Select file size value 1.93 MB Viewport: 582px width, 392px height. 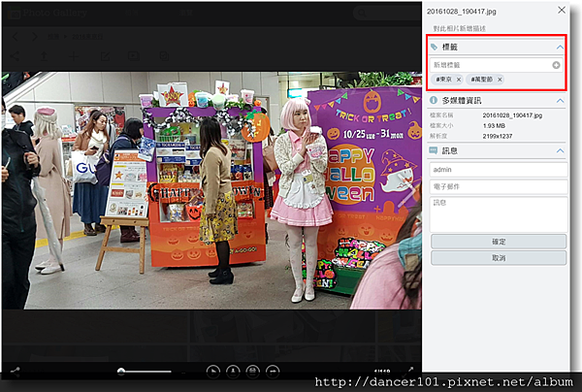494,126
